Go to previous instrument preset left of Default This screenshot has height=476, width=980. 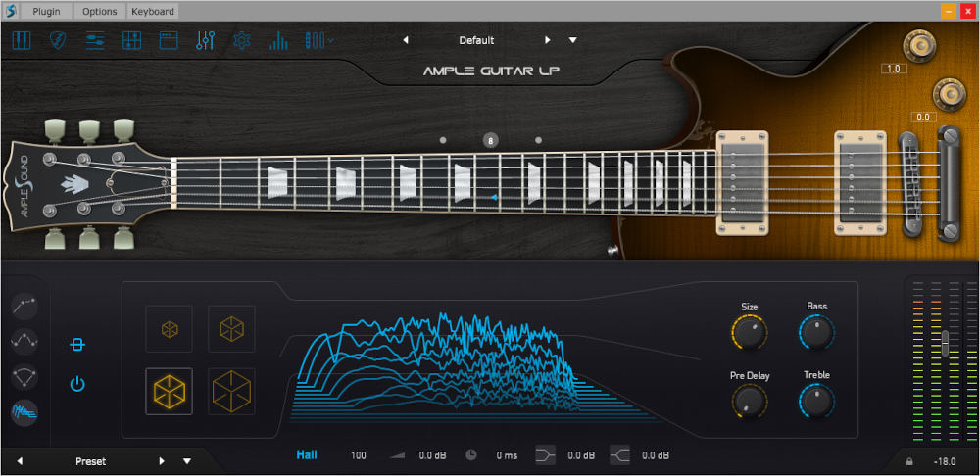tap(406, 40)
